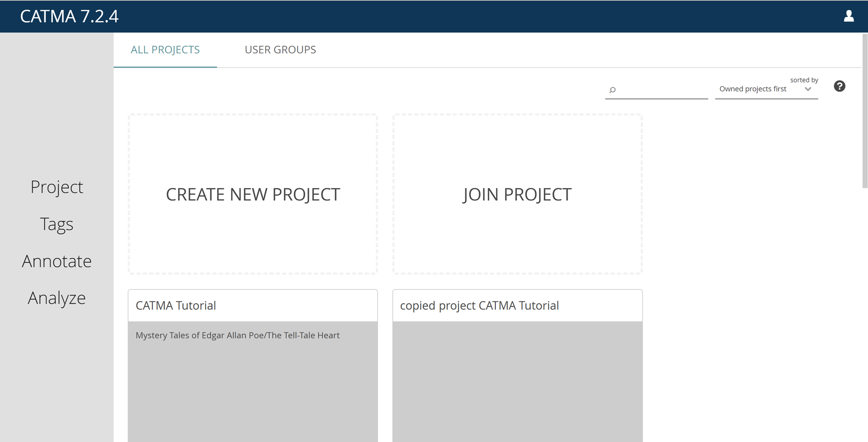Click CREATE NEW PROJECT
The image size is (868, 442).
[253, 194]
